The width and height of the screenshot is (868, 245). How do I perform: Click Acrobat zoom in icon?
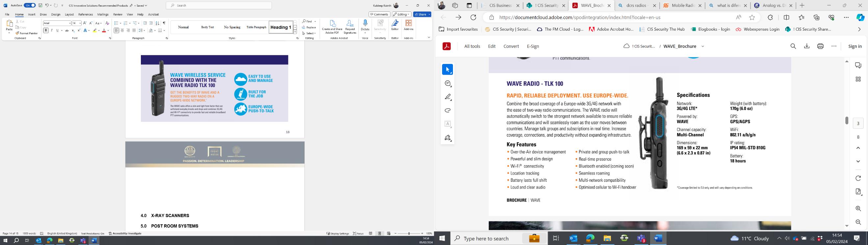coord(858,209)
